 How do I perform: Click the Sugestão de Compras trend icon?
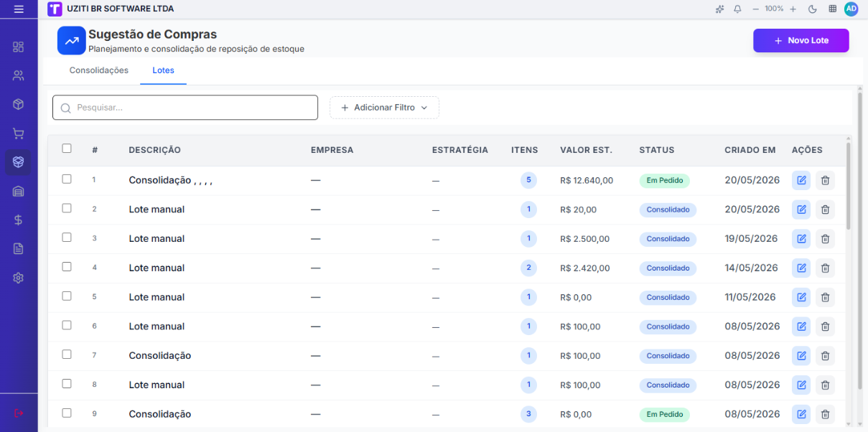click(x=71, y=41)
